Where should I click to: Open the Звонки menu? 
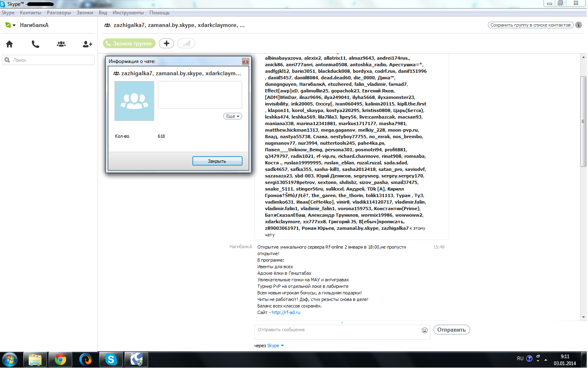85,13
